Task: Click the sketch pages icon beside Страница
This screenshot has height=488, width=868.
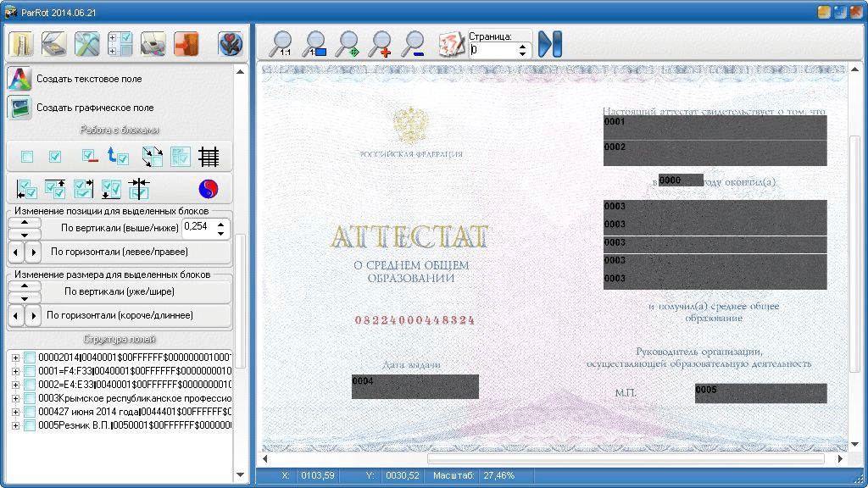Action: pos(451,44)
